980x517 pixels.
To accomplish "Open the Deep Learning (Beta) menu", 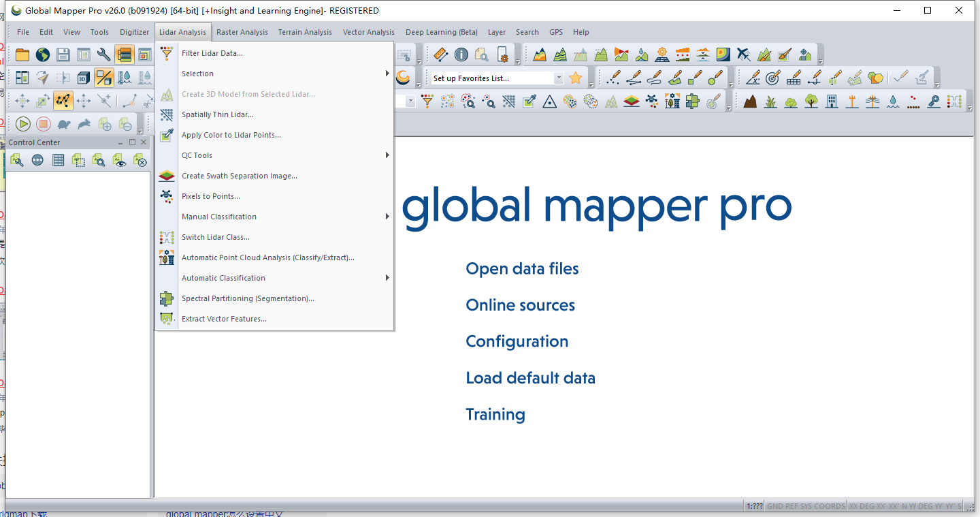I will [441, 32].
